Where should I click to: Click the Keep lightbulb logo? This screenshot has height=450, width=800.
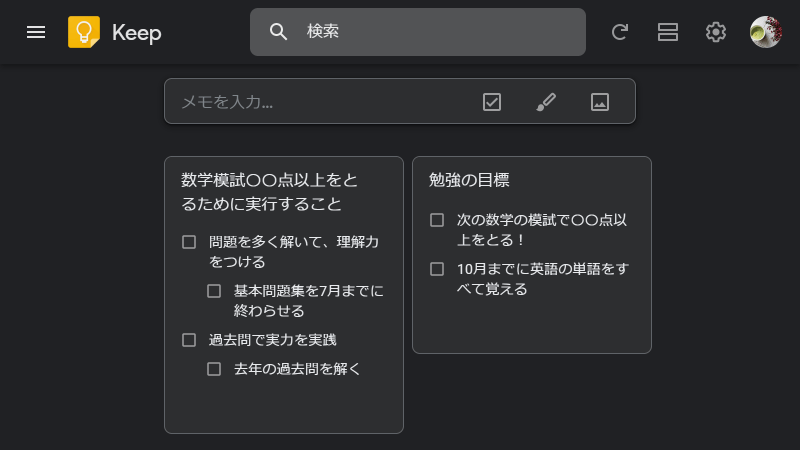coord(84,32)
